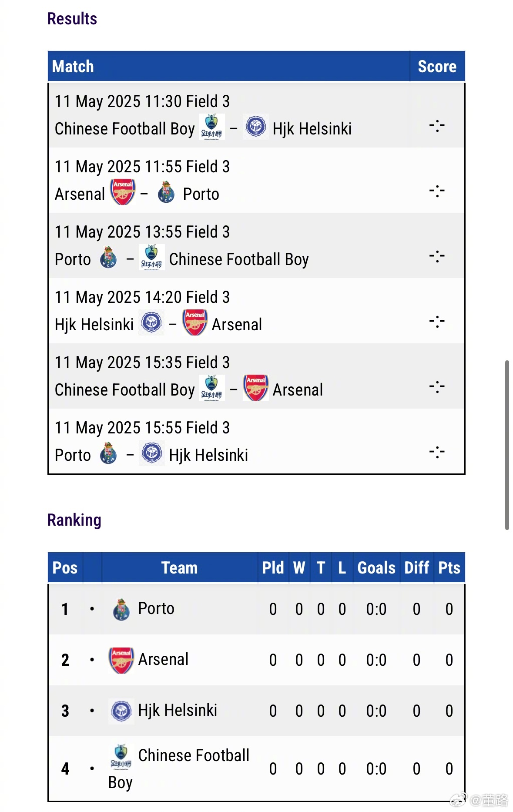
Task: Open Hjk Helsinki team link in 11:30 match
Action: pos(312,129)
